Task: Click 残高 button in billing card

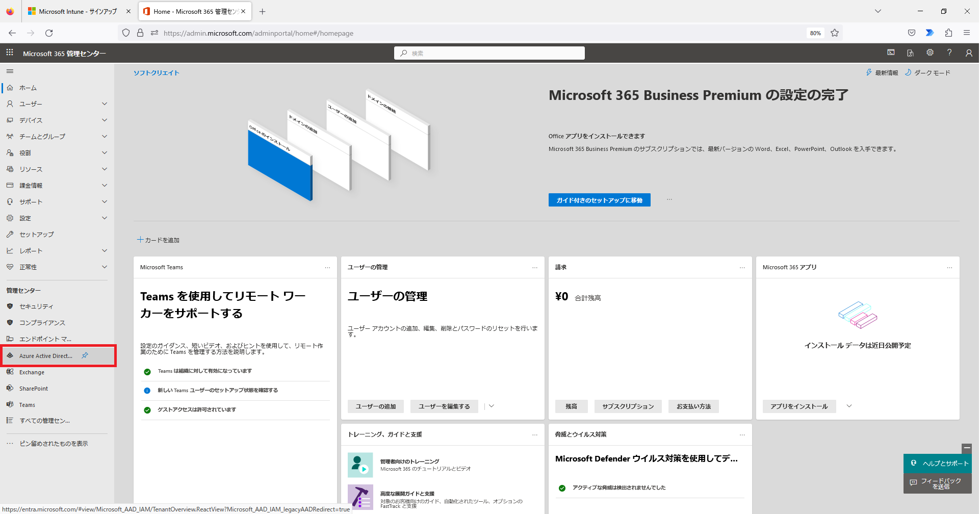Action: 572,406
